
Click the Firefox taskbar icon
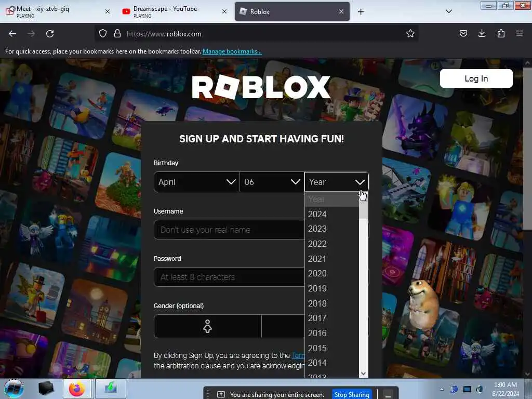(x=77, y=389)
